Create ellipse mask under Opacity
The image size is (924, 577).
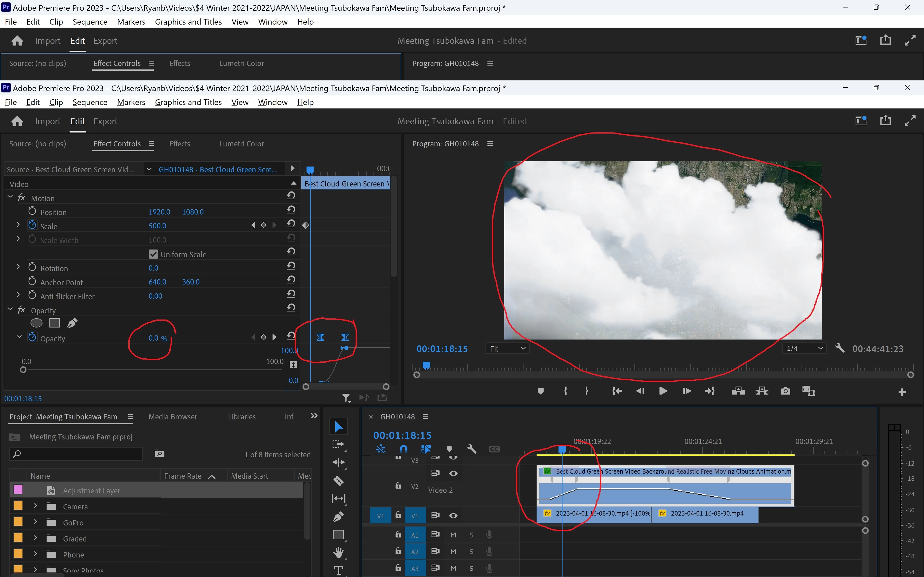click(x=36, y=323)
